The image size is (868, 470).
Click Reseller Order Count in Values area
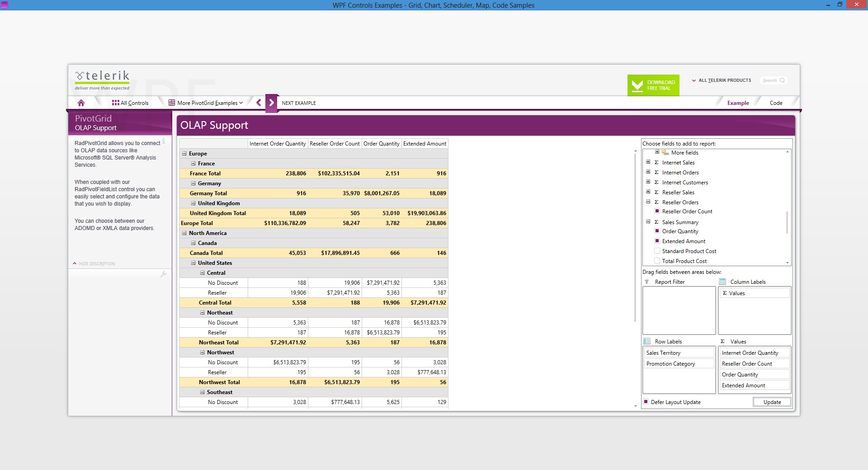click(755, 364)
